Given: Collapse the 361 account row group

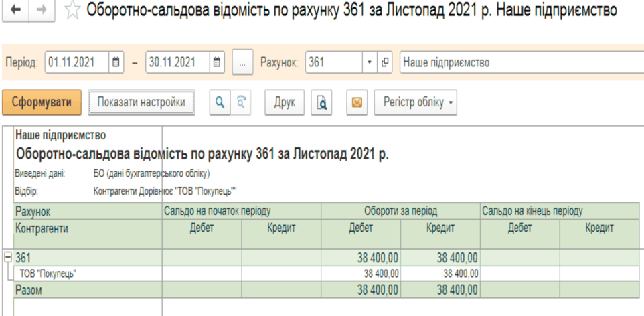Looking at the screenshot, I should 7,257.
